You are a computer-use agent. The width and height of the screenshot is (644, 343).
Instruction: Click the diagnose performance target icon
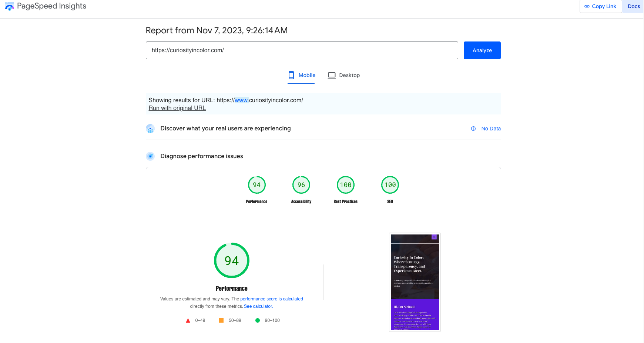150,156
